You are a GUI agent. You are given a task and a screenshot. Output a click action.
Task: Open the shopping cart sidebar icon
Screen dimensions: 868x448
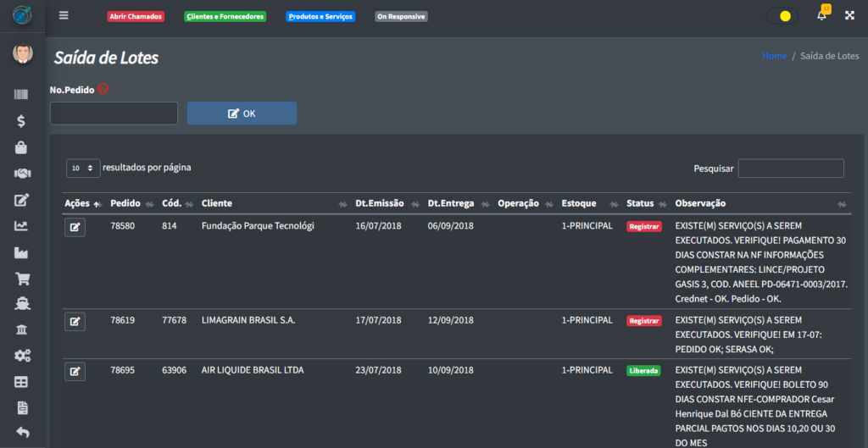click(22, 278)
